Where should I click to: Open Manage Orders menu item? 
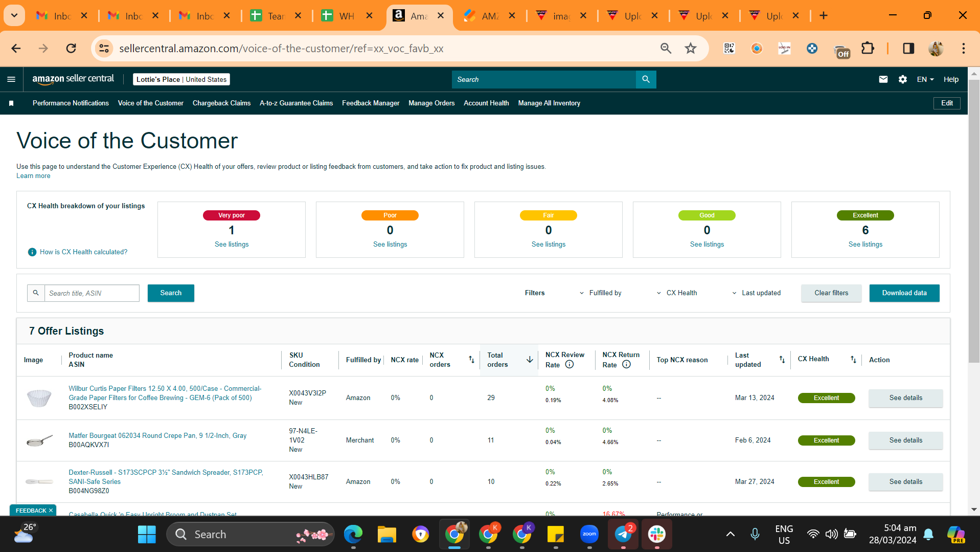point(431,103)
